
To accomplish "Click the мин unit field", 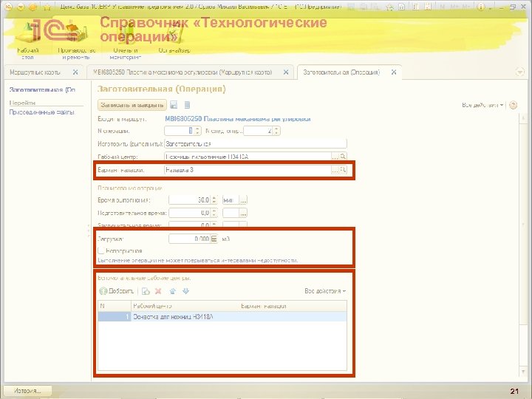I will [231, 200].
